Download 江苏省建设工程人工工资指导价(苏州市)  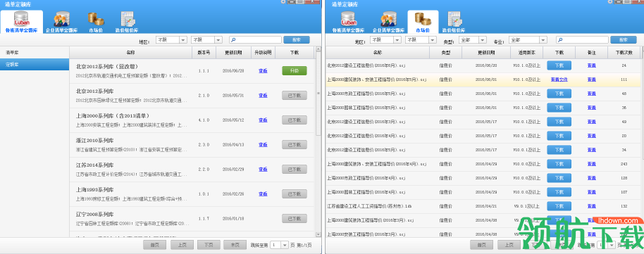click(559, 206)
